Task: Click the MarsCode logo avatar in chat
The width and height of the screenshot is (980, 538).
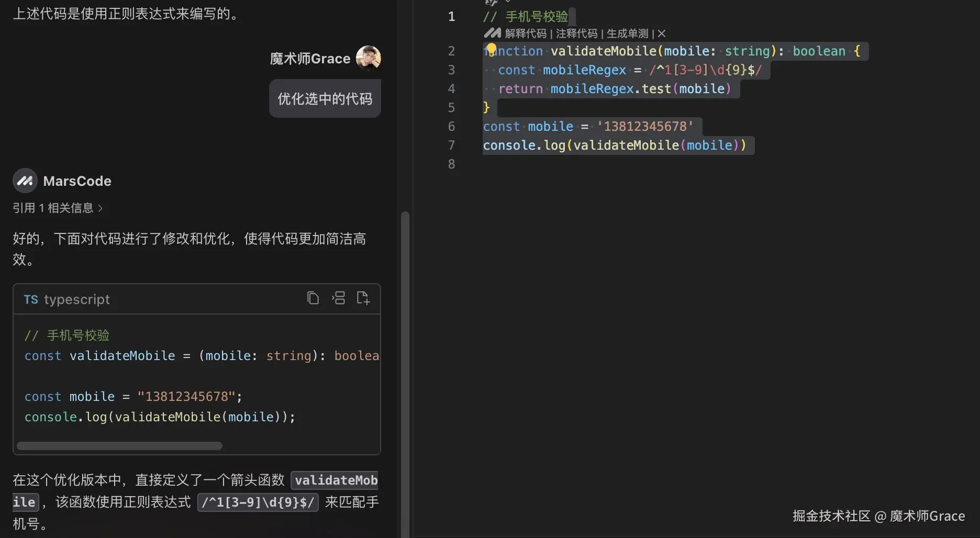Action: click(25, 181)
